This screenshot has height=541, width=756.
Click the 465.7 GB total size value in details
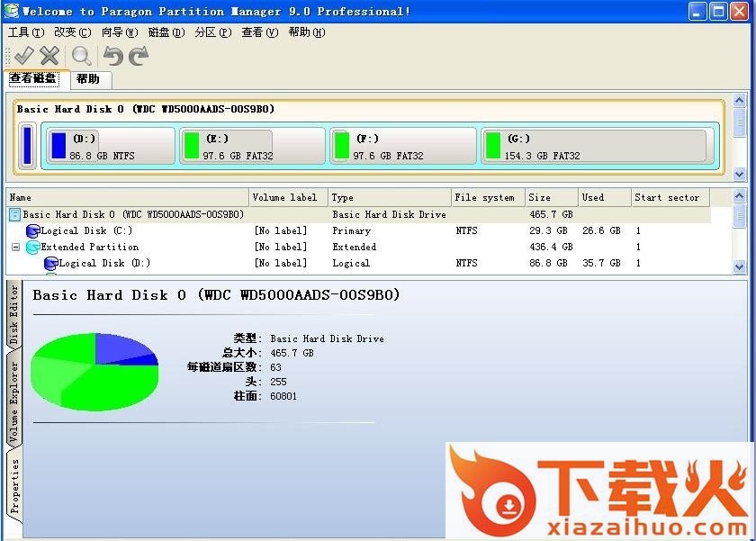[292, 354]
